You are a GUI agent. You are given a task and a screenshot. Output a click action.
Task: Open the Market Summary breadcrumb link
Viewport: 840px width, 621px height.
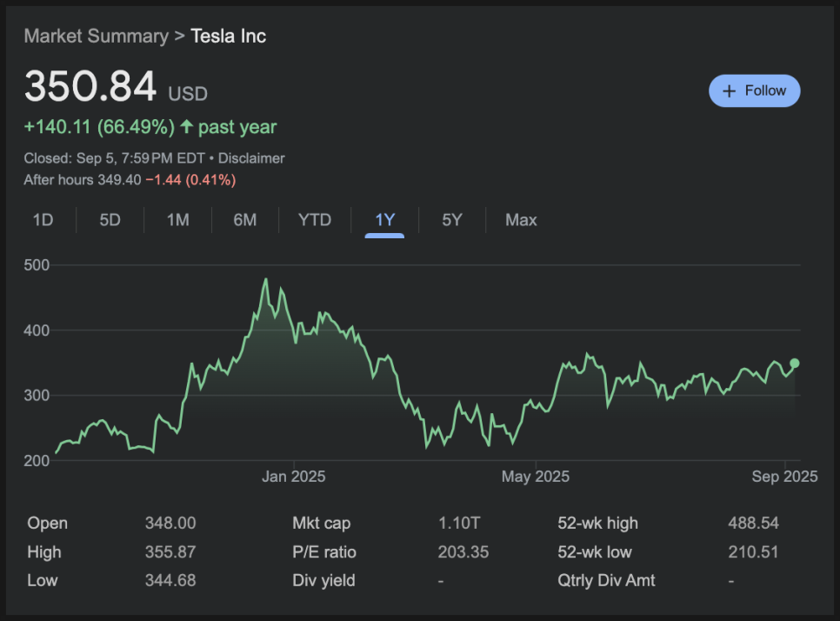pyautogui.click(x=96, y=36)
